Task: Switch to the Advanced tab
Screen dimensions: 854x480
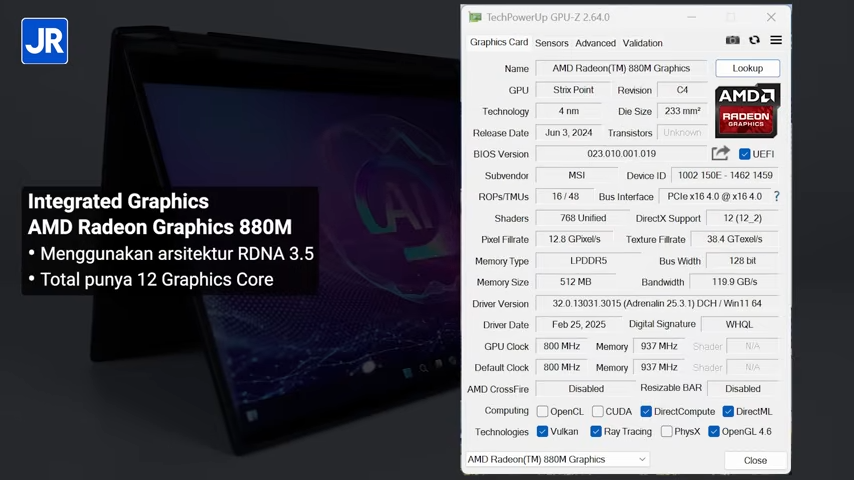Action: point(595,43)
